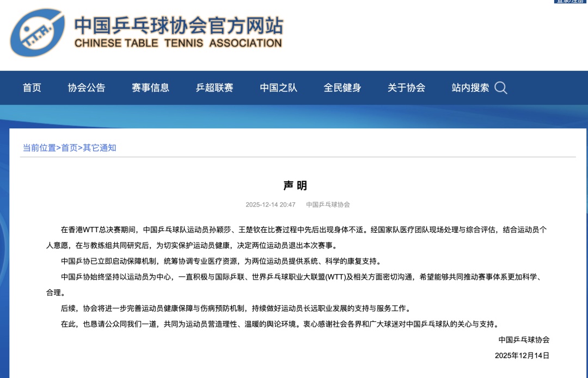Open the 乒超联赛 league section
Screen dimensions: 588x378
(x=217, y=88)
